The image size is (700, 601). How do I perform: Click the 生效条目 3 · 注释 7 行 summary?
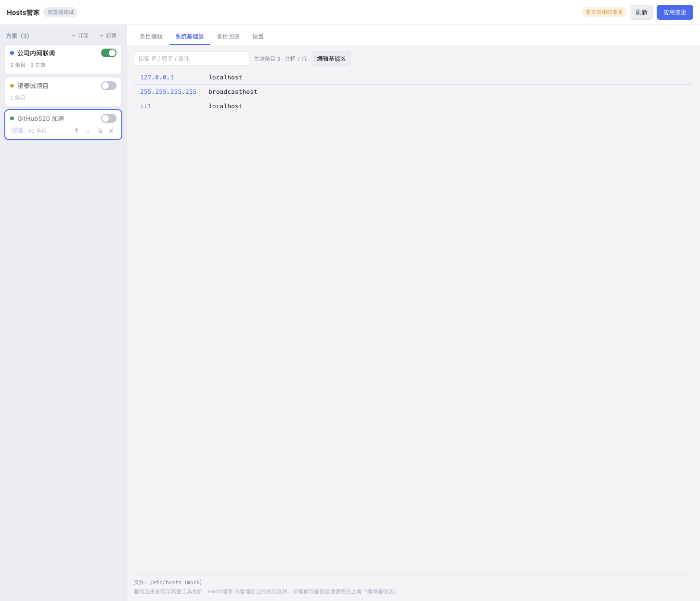coord(280,59)
